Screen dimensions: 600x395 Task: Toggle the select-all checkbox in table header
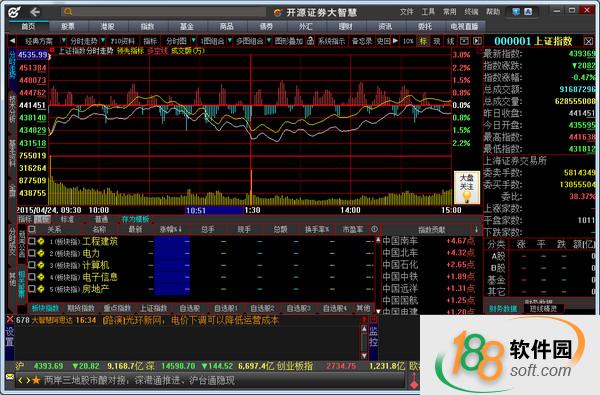coord(32,229)
